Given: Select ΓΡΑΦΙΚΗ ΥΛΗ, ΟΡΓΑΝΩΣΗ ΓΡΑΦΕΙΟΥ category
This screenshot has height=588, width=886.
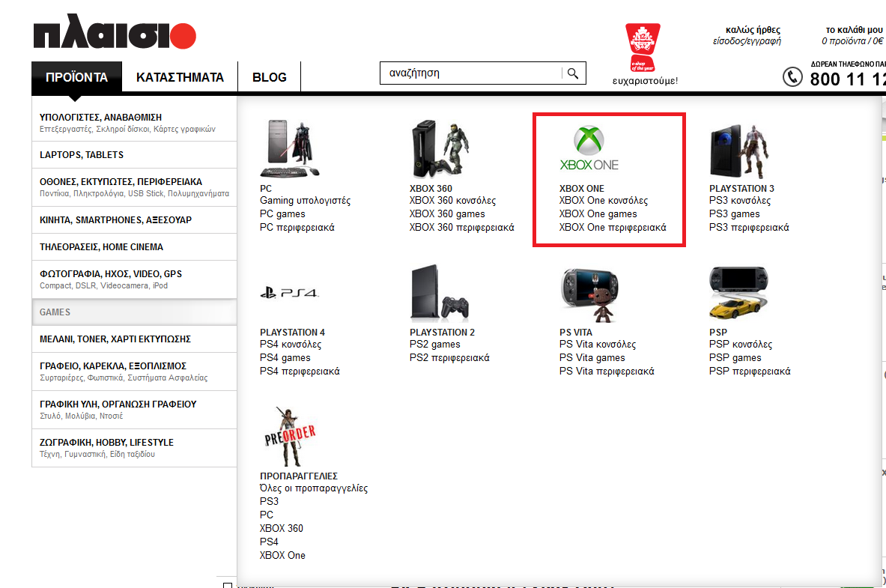Looking at the screenshot, I should point(134,409).
